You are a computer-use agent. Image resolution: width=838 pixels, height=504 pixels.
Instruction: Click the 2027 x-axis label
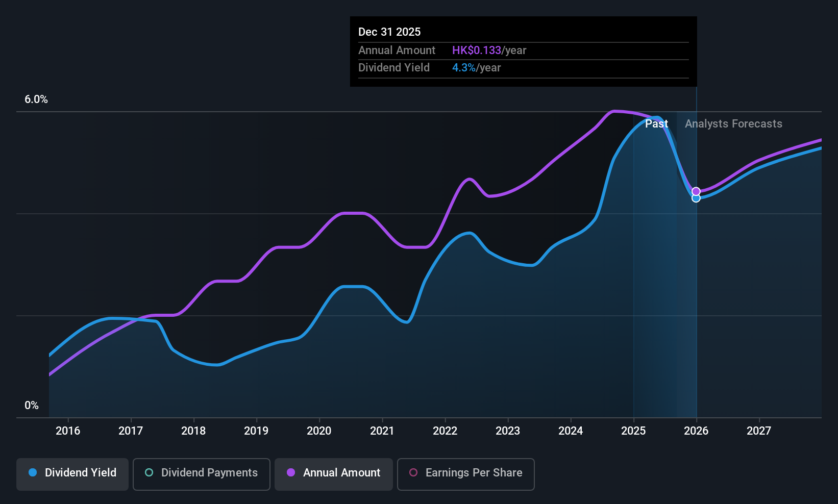click(759, 431)
